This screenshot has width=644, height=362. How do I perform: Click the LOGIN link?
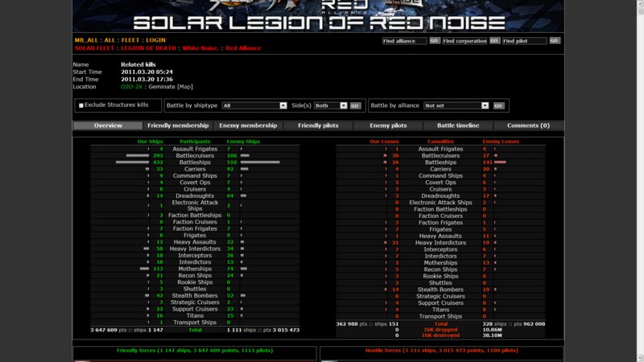tap(155, 40)
